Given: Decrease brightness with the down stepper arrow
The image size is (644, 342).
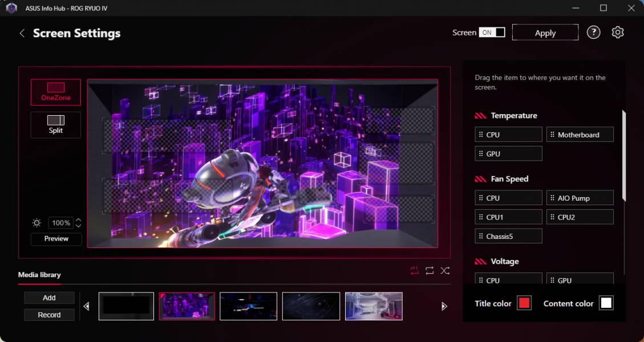Looking at the screenshot, I should [x=79, y=226].
